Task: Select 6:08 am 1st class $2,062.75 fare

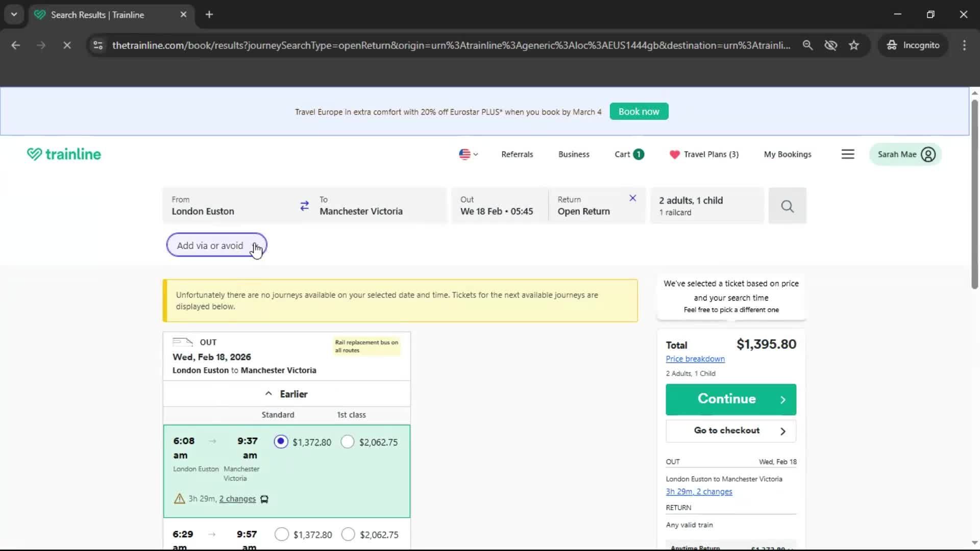Action: pos(348,442)
